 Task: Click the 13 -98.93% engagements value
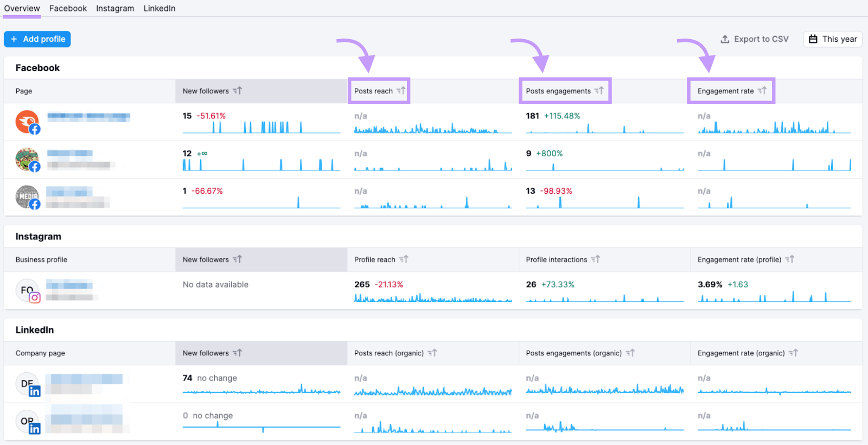549,191
